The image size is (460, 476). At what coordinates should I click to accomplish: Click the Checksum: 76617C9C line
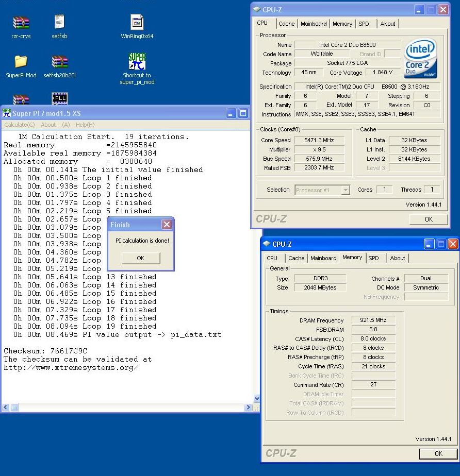coord(45,351)
